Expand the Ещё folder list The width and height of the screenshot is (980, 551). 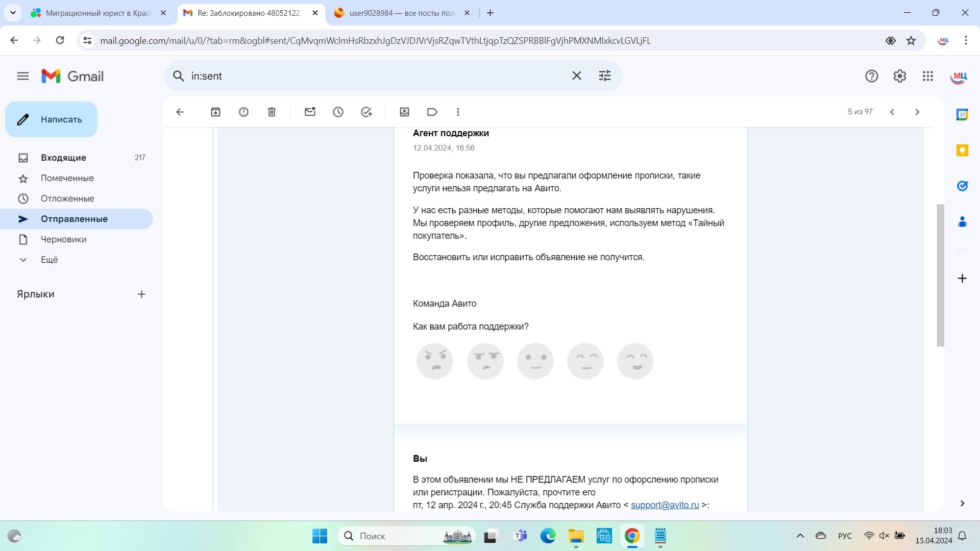pyautogui.click(x=77, y=260)
